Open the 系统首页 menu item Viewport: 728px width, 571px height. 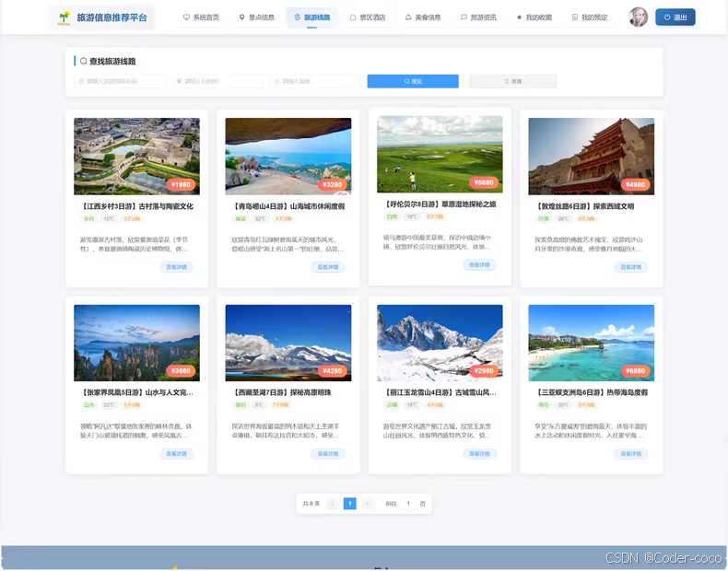click(x=201, y=17)
